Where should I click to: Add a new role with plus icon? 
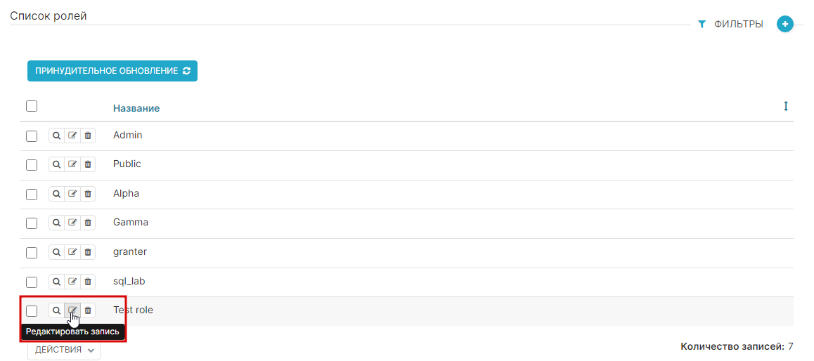[x=785, y=24]
